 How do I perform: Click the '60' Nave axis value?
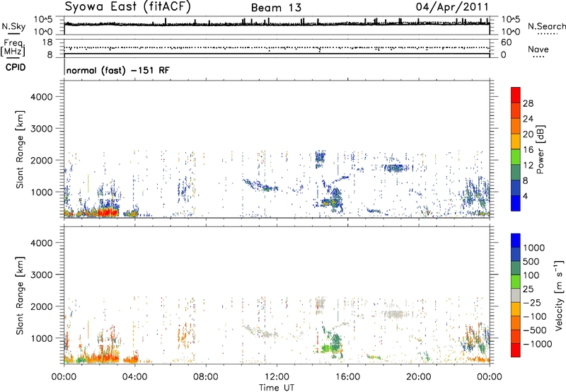506,42
